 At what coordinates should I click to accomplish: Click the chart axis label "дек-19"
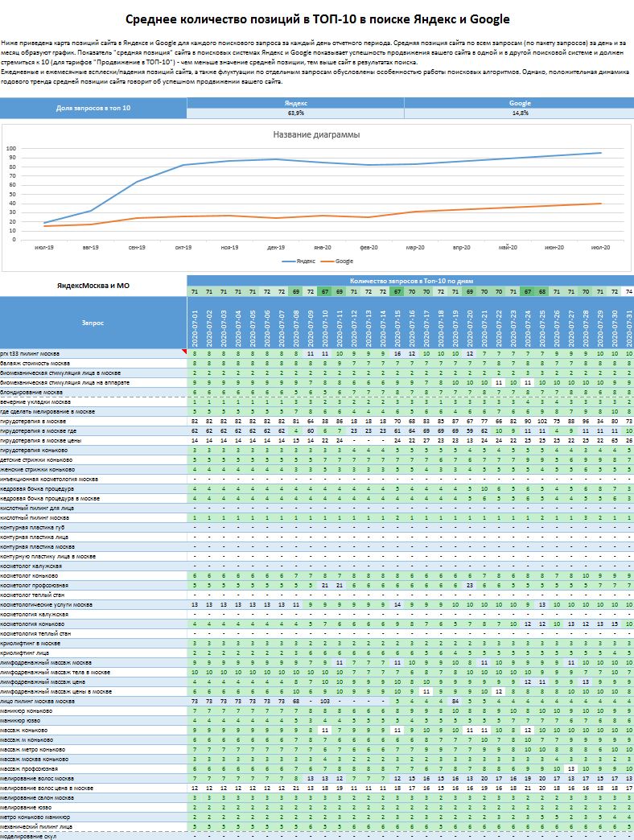[x=276, y=248]
